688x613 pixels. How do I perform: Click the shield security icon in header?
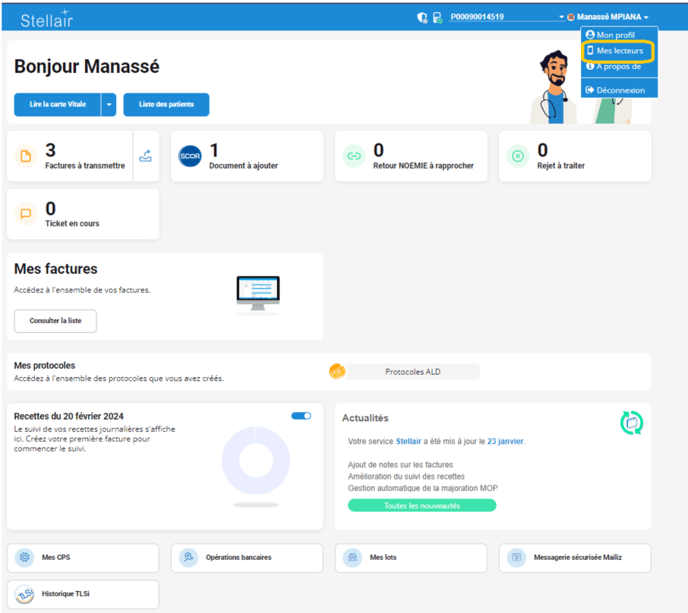click(x=422, y=17)
